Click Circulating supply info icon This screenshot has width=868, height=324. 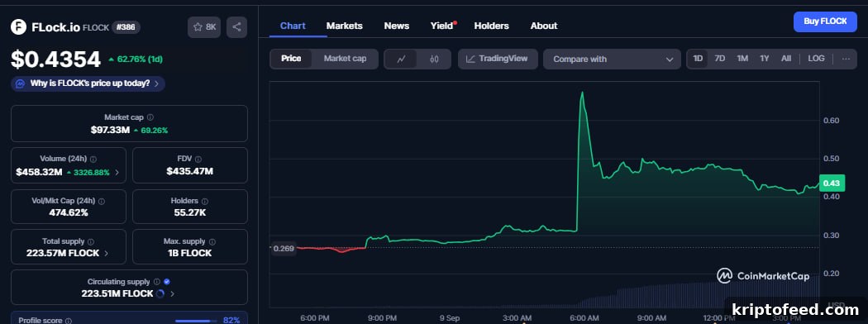point(157,282)
